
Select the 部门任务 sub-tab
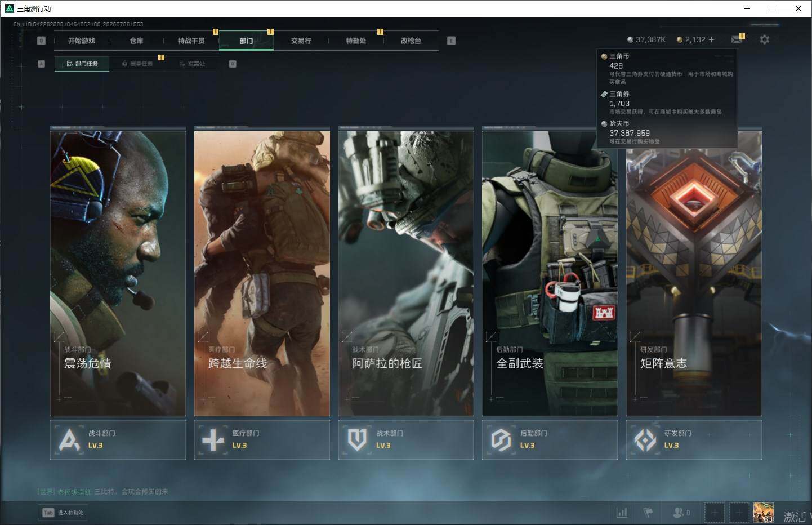pyautogui.click(x=82, y=64)
